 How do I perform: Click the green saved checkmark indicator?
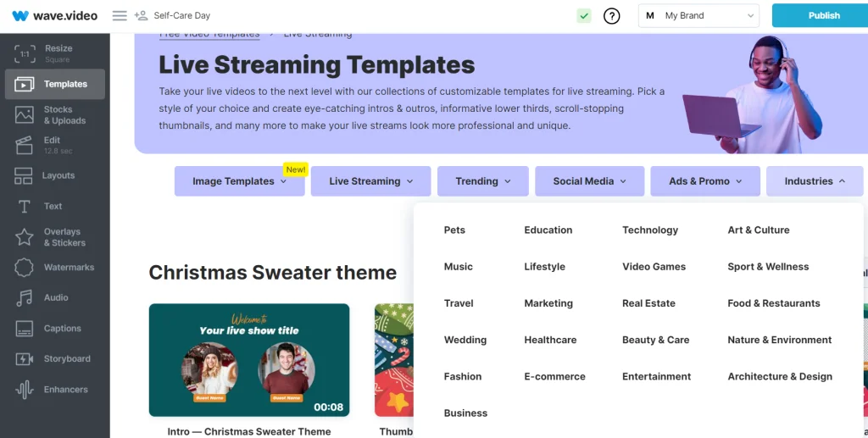point(584,16)
